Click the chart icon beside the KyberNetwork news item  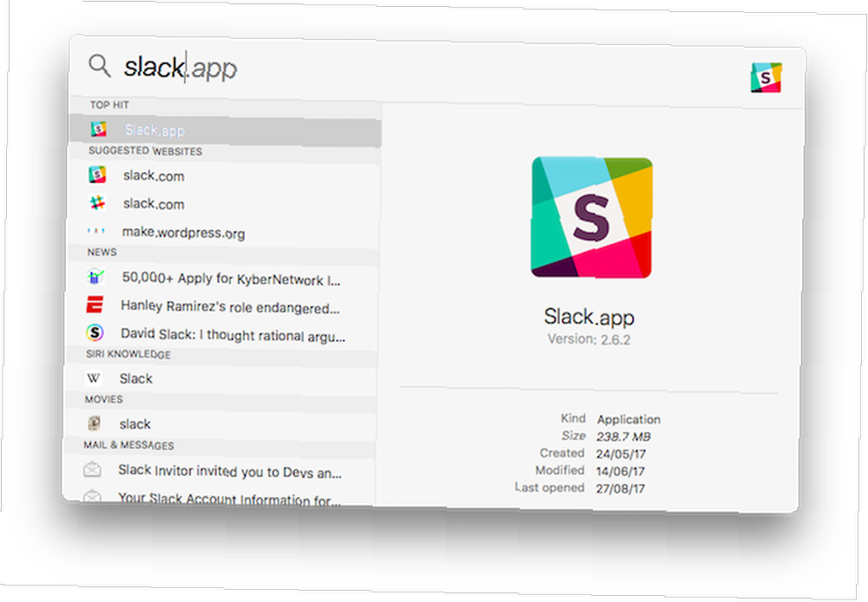95,276
